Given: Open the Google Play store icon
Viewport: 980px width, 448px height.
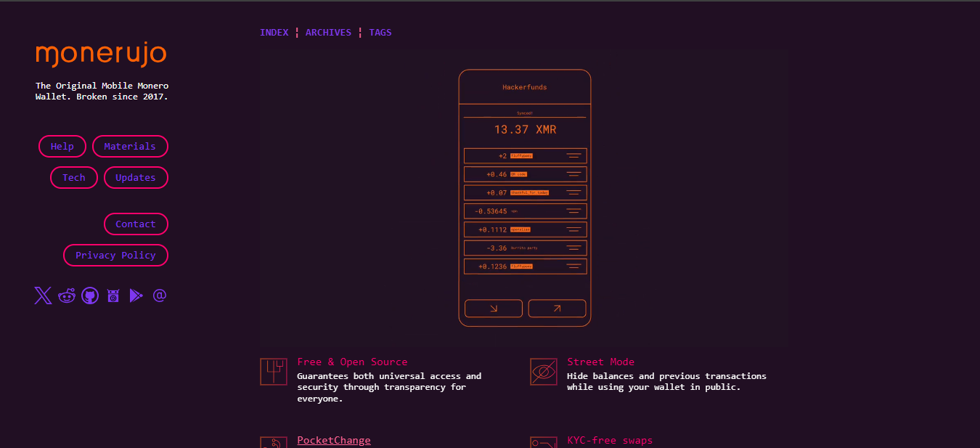Looking at the screenshot, I should [x=136, y=296].
